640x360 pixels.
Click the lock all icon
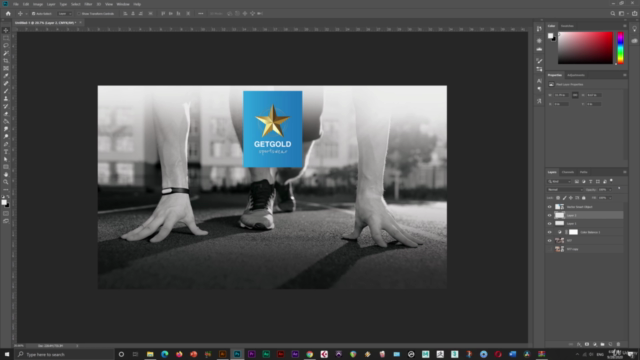(x=584, y=198)
